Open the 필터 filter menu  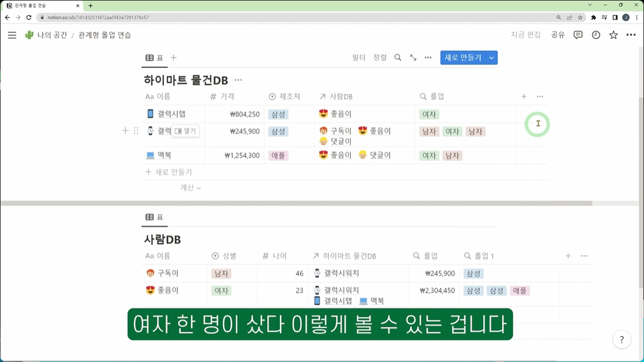[359, 58]
